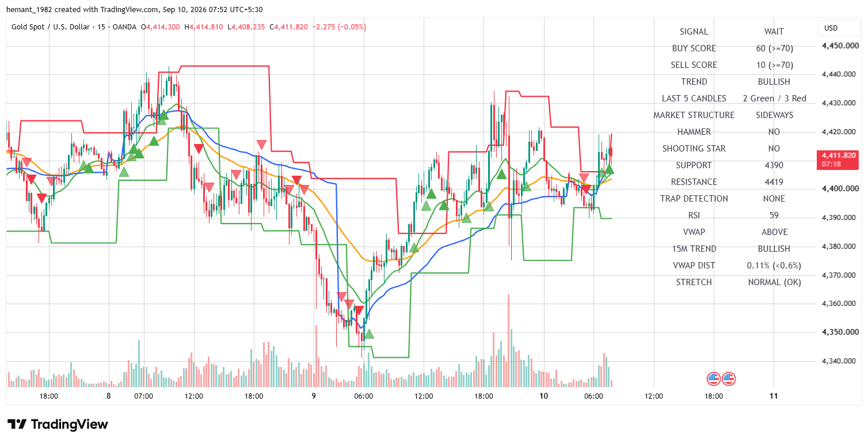Click the RSI value 59

click(774, 215)
